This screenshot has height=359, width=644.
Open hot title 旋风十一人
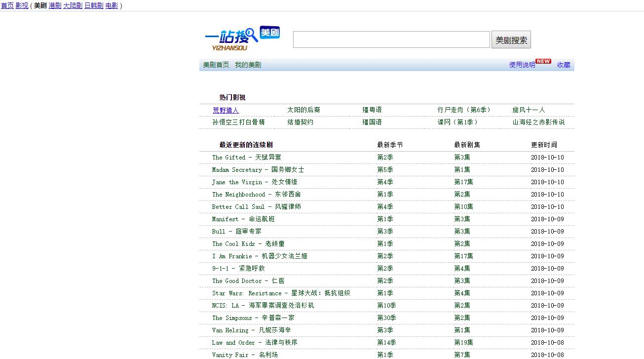[x=529, y=110]
